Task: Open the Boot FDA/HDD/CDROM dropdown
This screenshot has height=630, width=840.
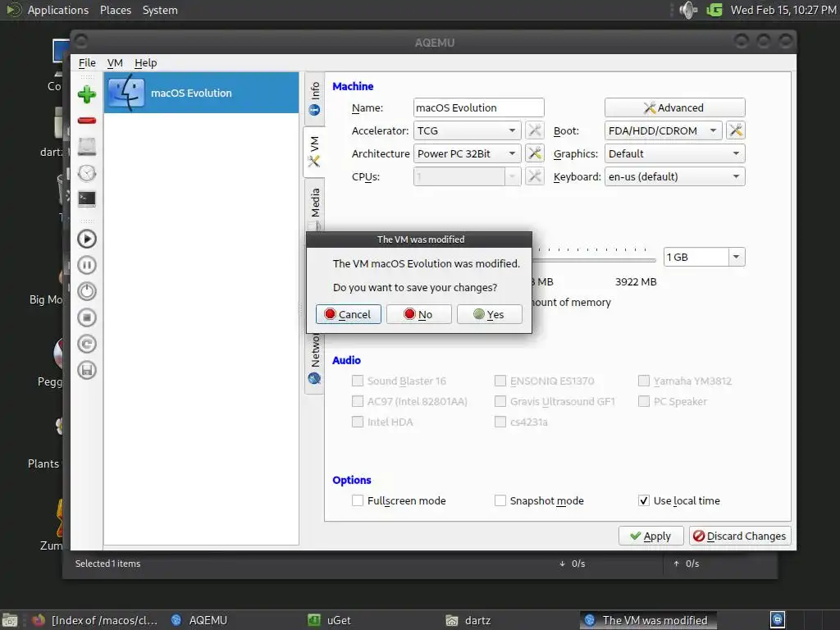Action: click(x=663, y=130)
